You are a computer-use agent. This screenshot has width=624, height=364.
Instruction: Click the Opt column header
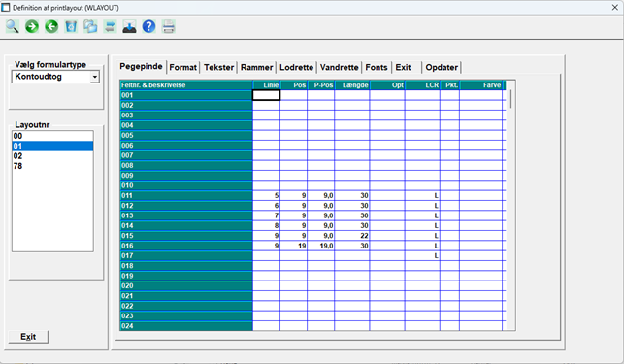[x=387, y=85]
